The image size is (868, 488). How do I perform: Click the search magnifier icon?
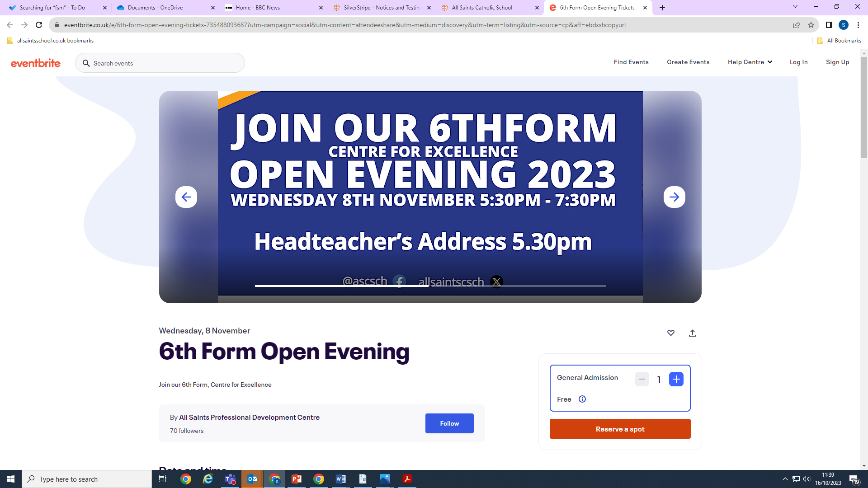pos(86,63)
